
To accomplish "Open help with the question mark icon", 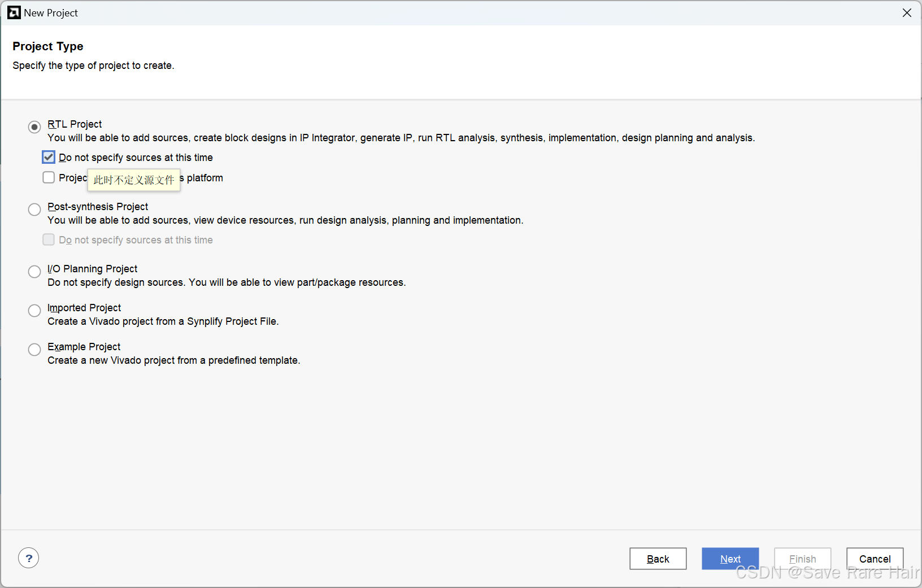I will (29, 558).
